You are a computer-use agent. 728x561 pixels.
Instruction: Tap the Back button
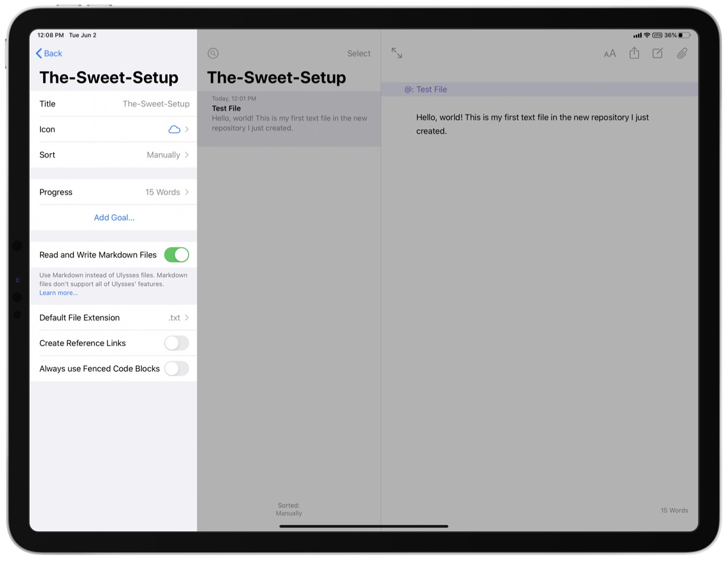pyautogui.click(x=49, y=53)
